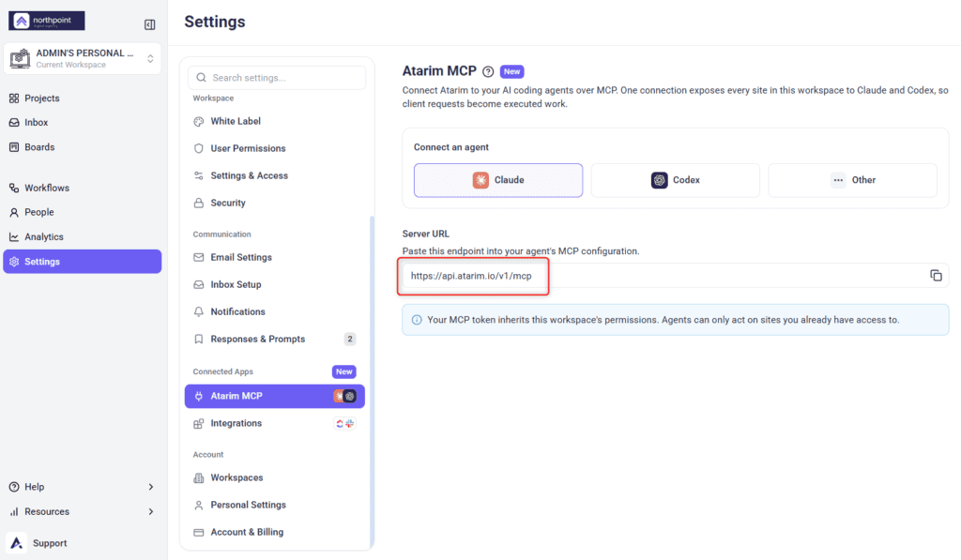Select Codex as the agent

676,180
